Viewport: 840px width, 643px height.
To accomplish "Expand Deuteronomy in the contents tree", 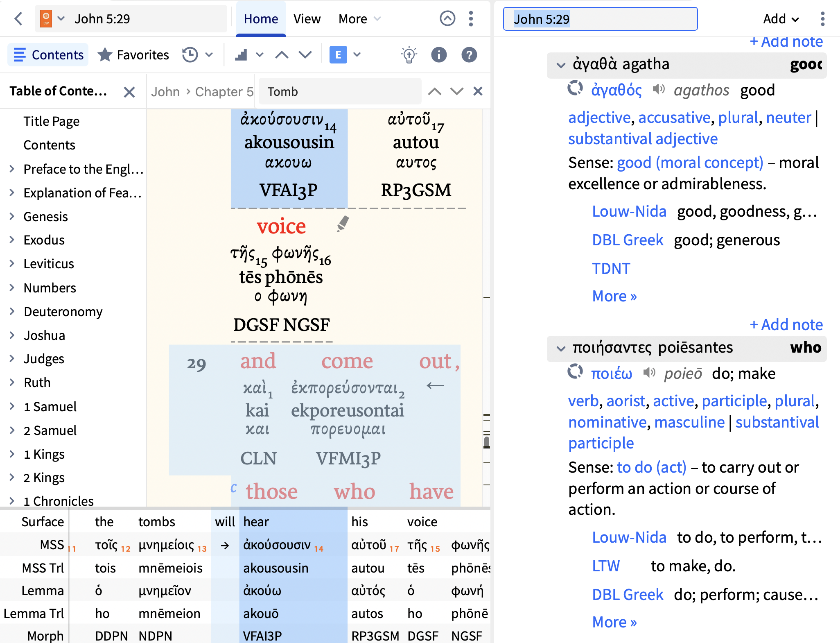I will [x=12, y=311].
